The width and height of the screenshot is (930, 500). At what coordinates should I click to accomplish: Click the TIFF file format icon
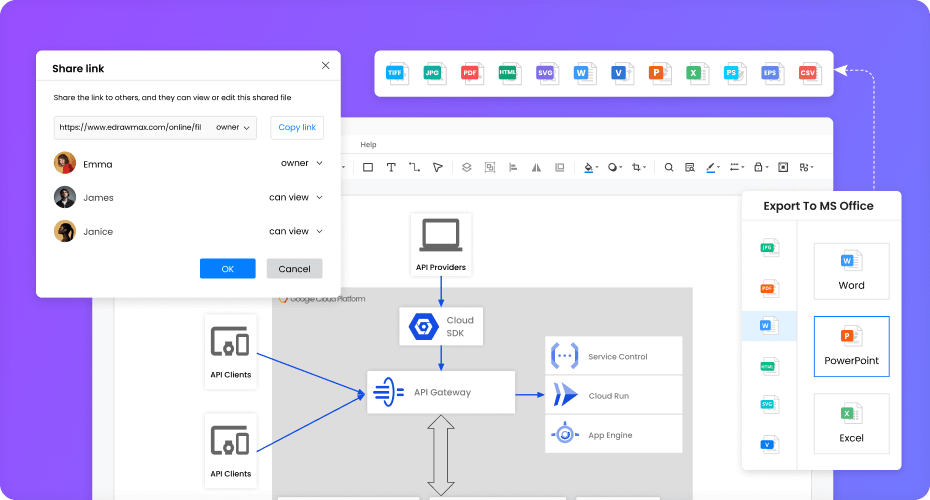(x=397, y=74)
